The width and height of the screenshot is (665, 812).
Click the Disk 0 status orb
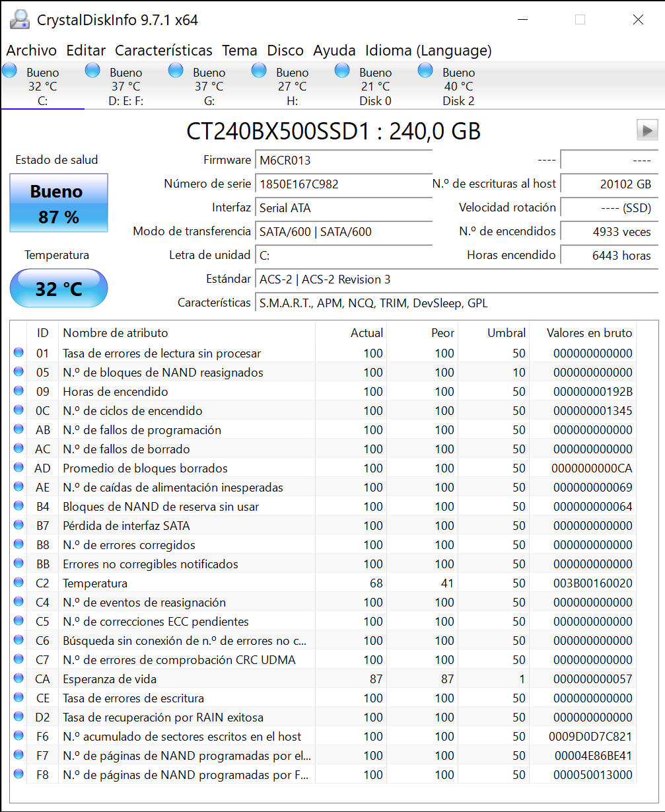343,71
